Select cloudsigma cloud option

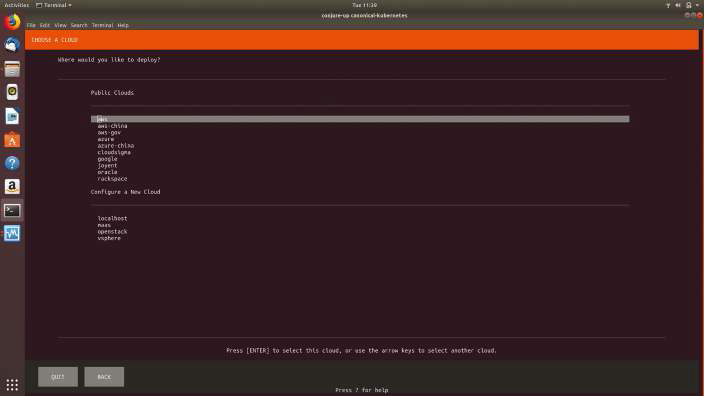pos(114,152)
